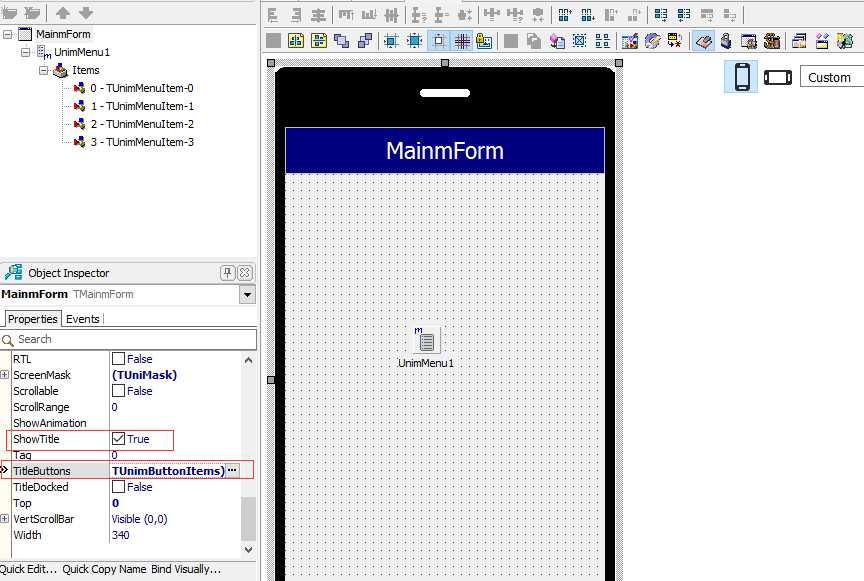
Task: Toggle the snap to grid icon
Action: (439, 41)
